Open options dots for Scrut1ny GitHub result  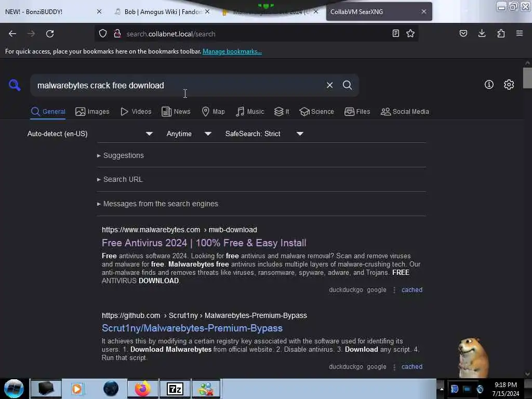pyautogui.click(x=394, y=367)
